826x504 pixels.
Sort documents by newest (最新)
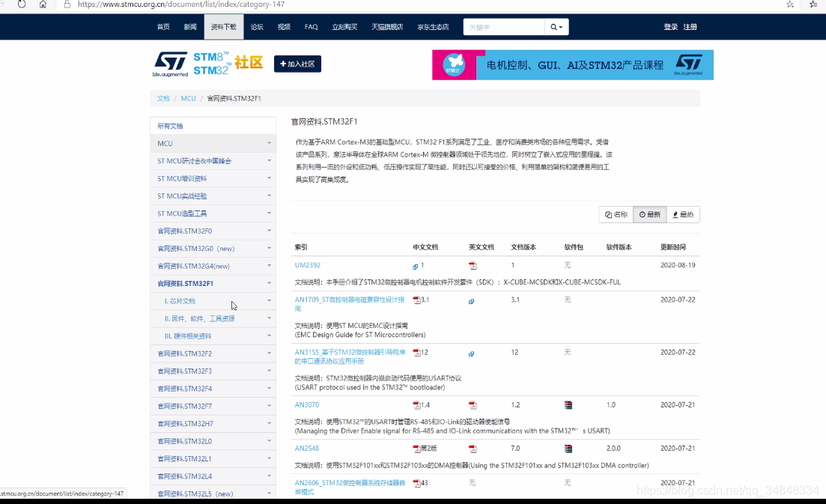(x=649, y=214)
